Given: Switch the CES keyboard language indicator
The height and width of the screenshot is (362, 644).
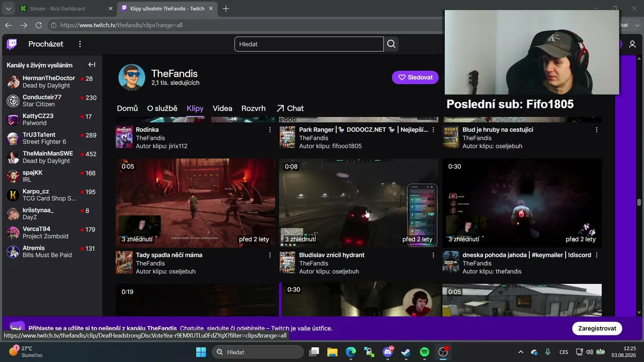Looking at the screenshot, I should click(563, 352).
